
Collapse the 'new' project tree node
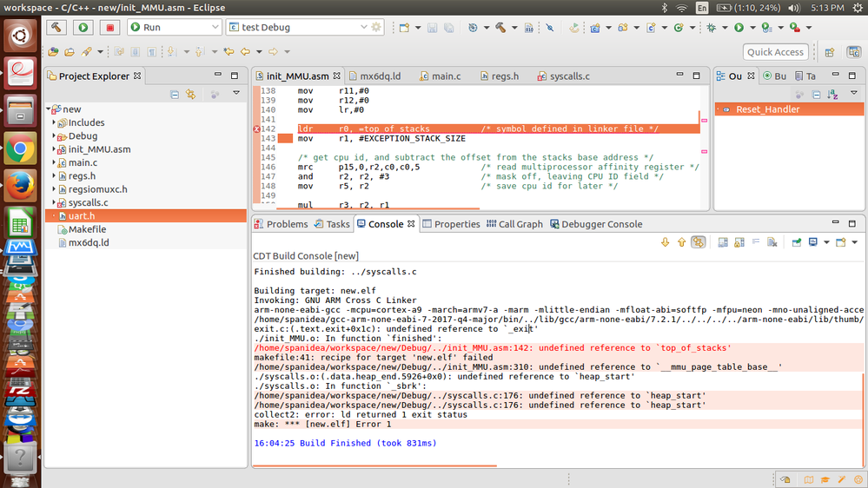49,109
